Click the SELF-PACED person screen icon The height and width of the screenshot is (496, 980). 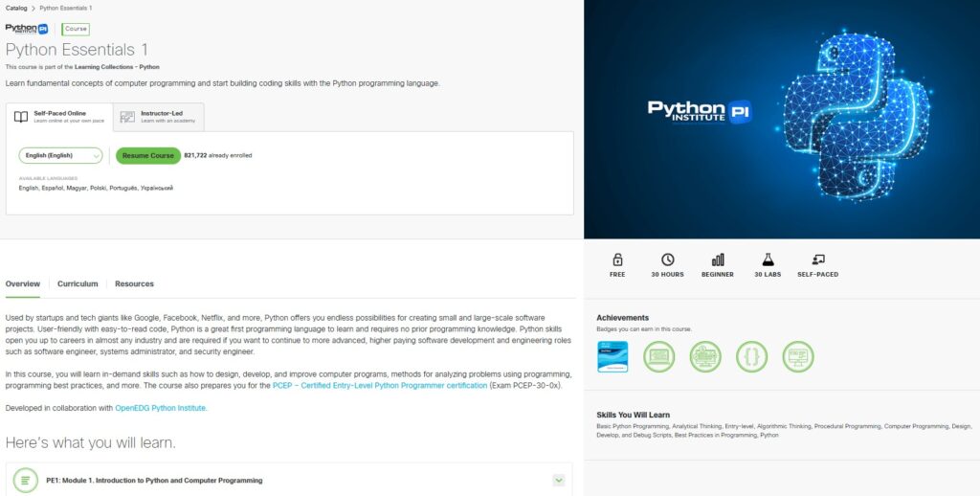tap(818, 259)
